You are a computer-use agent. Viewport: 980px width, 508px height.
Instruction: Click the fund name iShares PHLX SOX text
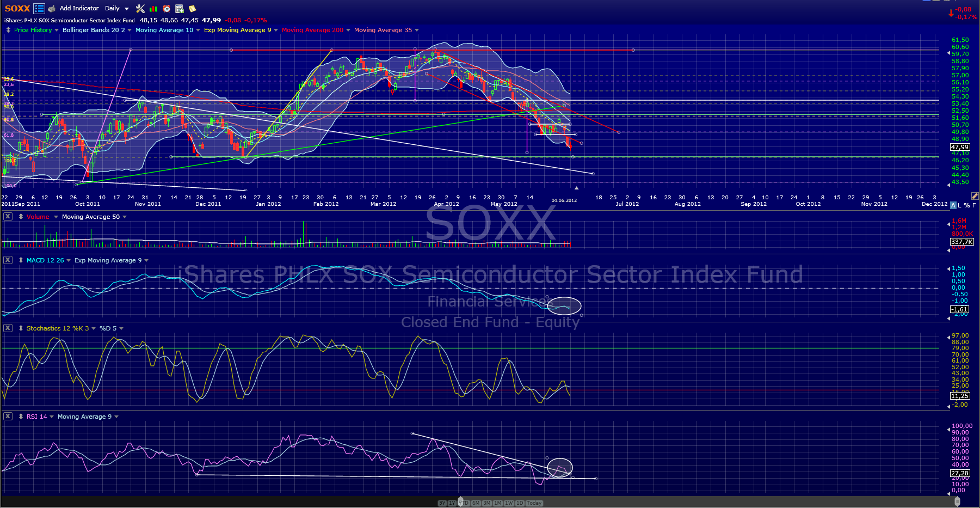70,21
